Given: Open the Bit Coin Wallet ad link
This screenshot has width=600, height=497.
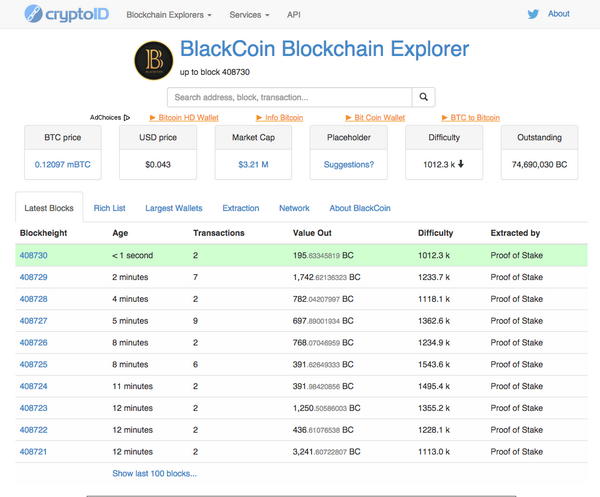Looking at the screenshot, I should coord(375,117).
